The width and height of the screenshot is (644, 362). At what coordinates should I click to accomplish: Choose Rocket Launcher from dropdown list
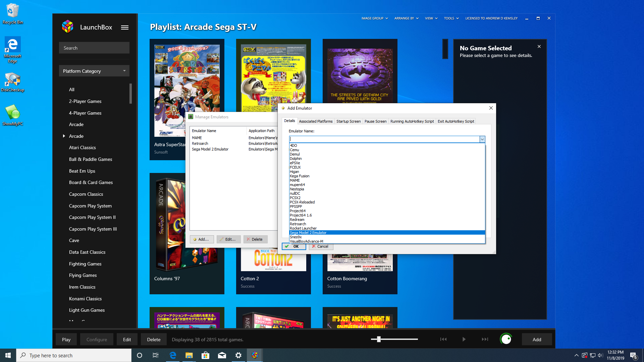[x=387, y=228]
